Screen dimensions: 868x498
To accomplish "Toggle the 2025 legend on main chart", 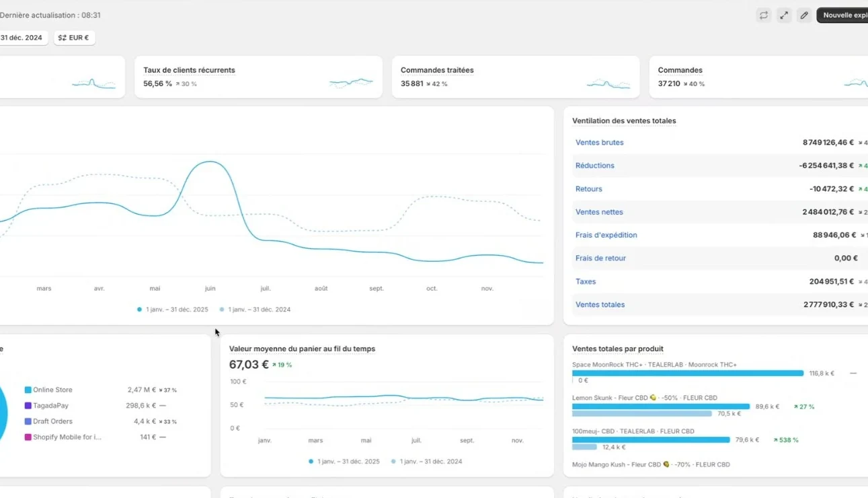I will [173, 310].
